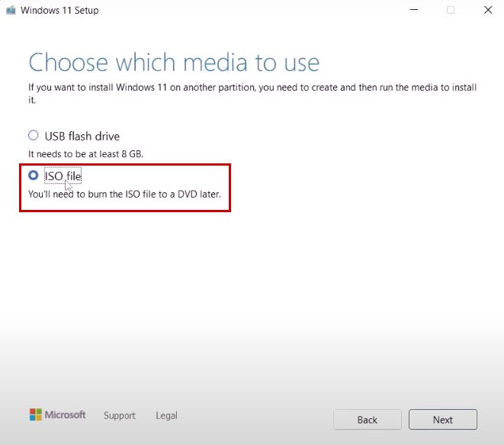Close the Windows 11 Setup window
Viewport: 504px width, 445px height.
488,10
